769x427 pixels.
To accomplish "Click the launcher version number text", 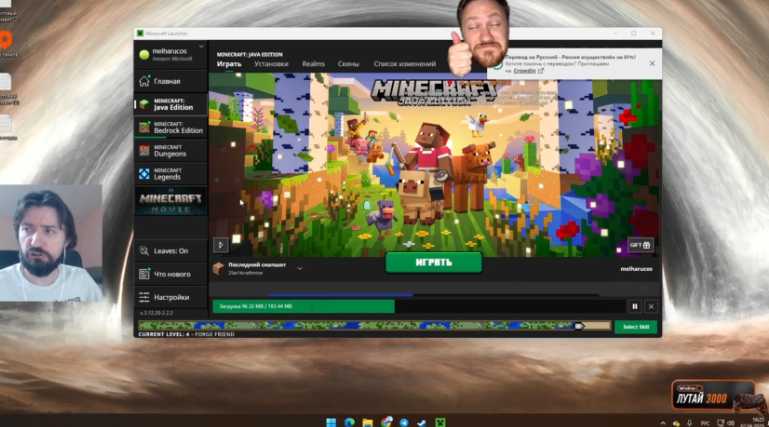I will click(156, 313).
